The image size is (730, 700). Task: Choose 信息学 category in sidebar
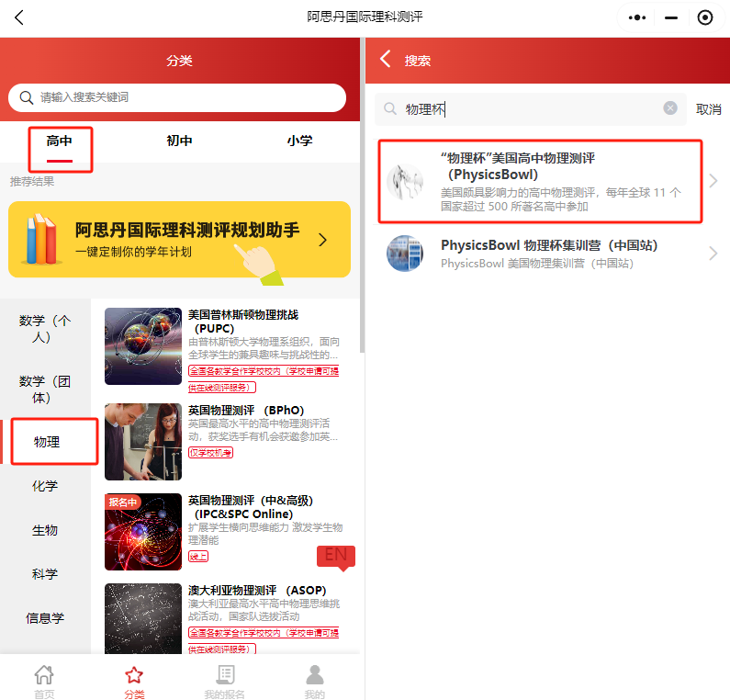click(x=45, y=618)
